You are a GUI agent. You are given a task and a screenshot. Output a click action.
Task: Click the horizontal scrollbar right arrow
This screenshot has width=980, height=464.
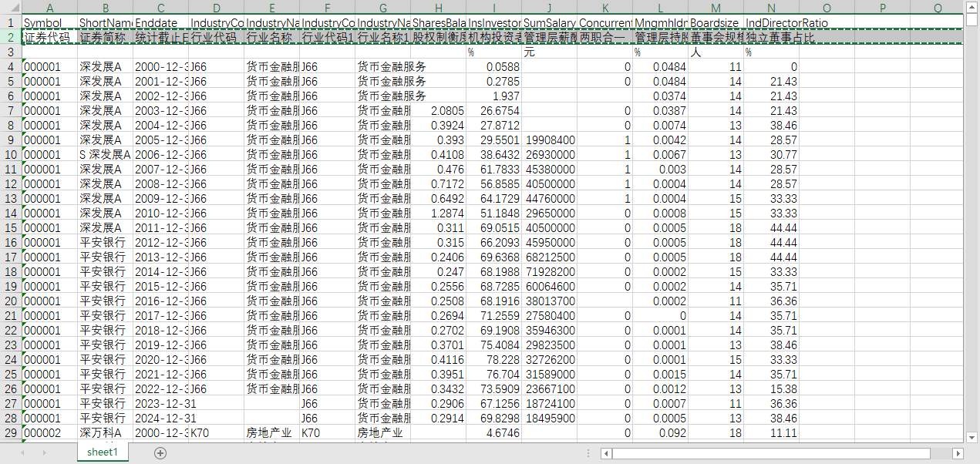click(958, 453)
